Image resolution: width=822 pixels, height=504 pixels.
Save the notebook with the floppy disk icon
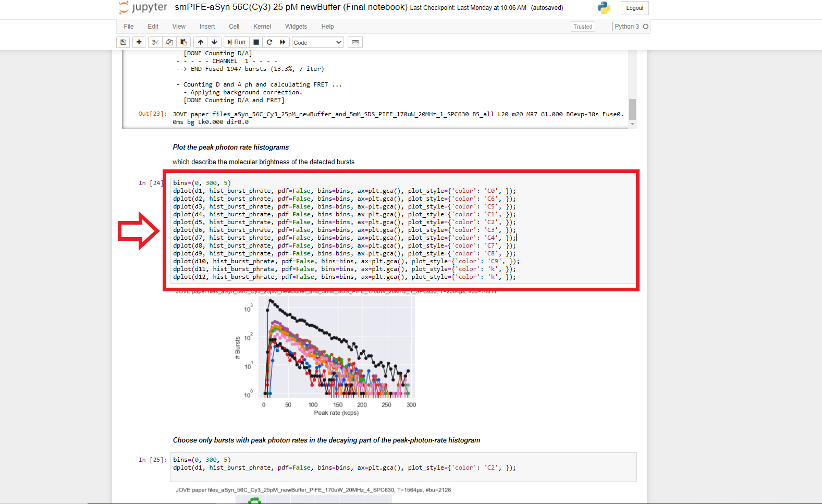(123, 42)
